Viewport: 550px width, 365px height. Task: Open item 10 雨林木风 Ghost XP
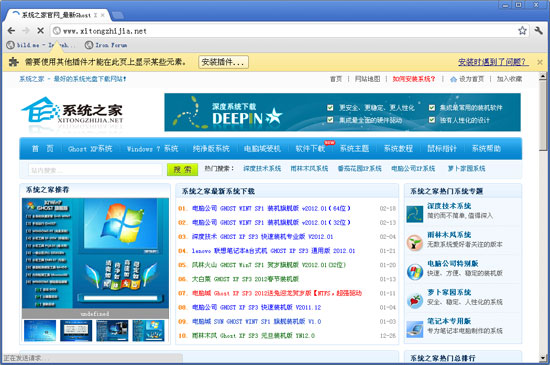point(253,336)
